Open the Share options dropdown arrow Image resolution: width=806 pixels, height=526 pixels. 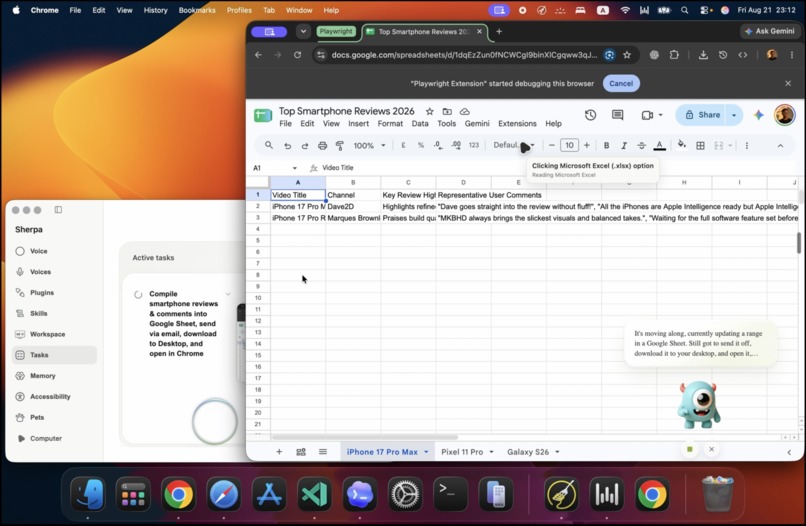pyautogui.click(x=734, y=115)
